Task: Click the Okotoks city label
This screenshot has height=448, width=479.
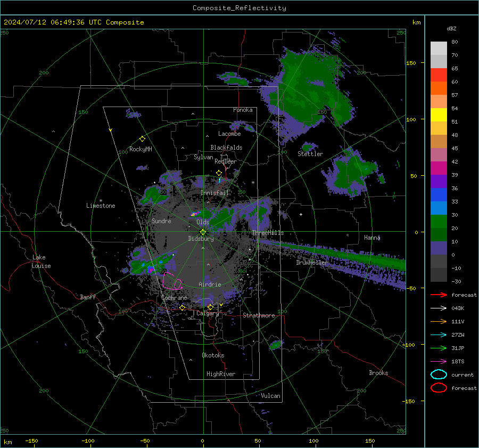Action: 213,355
